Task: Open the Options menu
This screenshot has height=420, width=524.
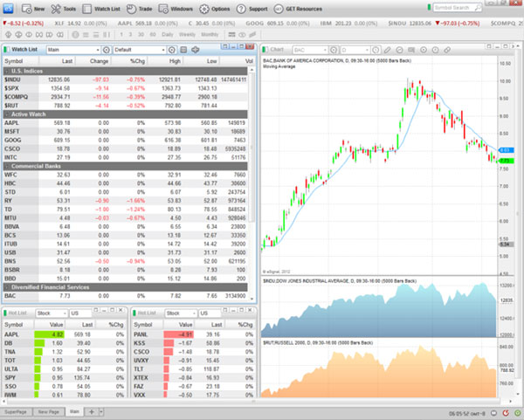Action: click(x=215, y=9)
